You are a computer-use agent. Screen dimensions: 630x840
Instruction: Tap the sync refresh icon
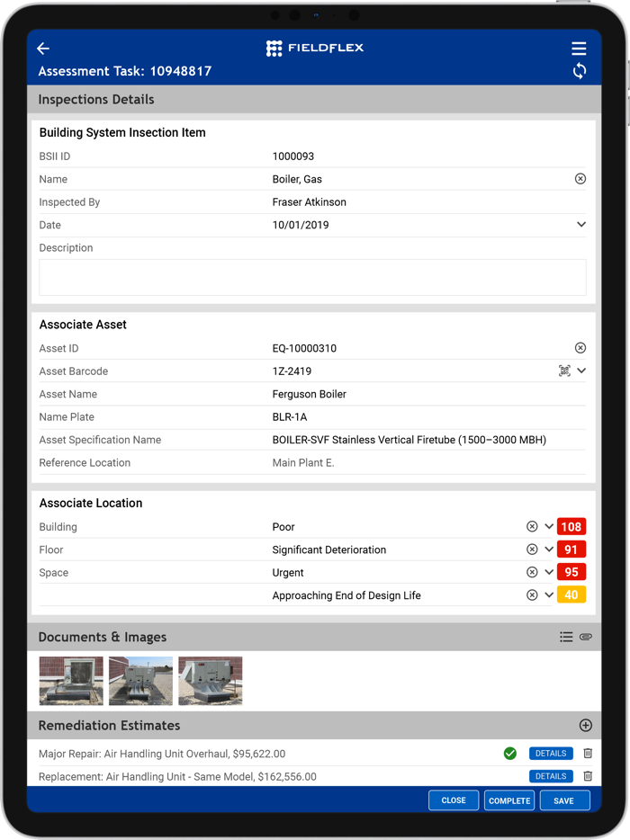coord(579,71)
